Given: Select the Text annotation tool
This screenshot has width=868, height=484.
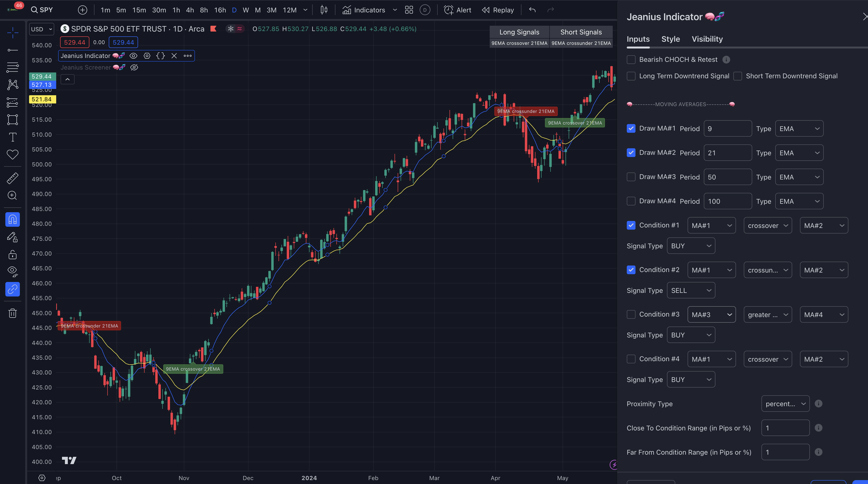Looking at the screenshot, I should coord(12,137).
